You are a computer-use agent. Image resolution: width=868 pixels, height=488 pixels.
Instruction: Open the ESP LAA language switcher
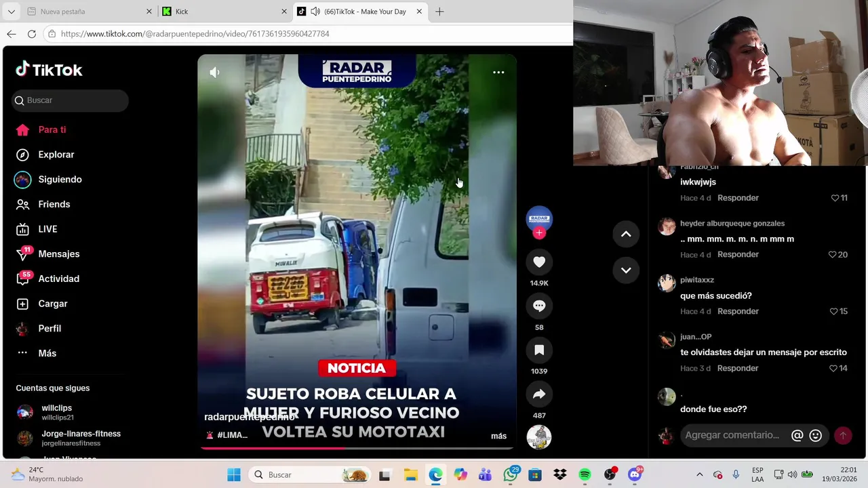[x=757, y=474]
